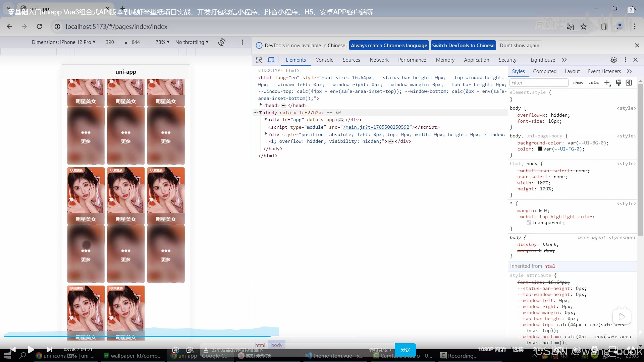Viewport: 644px width, 362px height.
Task: Open the Dimensions iPhone 12 Pro dropdown
Action: [64, 42]
